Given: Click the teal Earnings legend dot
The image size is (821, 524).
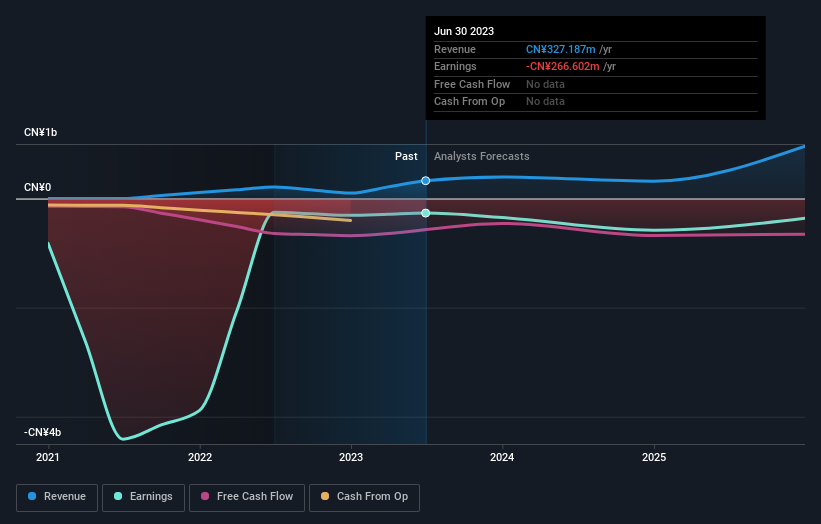Looking at the screenshot, I should point(118,496).
